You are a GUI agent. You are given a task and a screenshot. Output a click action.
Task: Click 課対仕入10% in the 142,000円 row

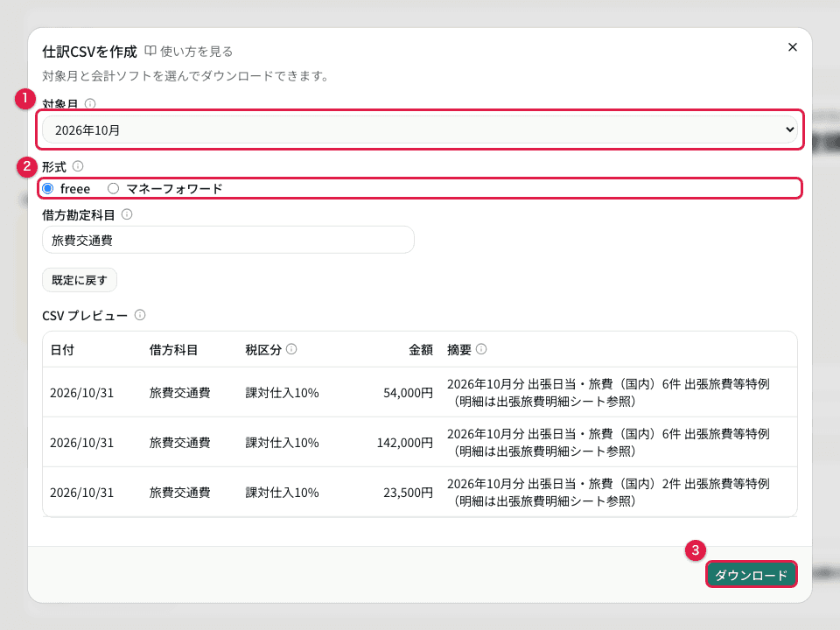(283, 443)
